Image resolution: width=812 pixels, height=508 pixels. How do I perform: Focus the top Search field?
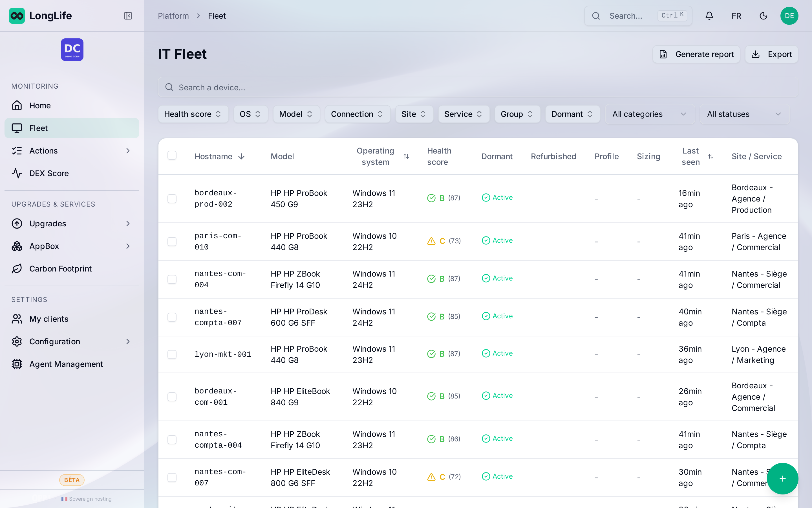click(x=638, y=16)
